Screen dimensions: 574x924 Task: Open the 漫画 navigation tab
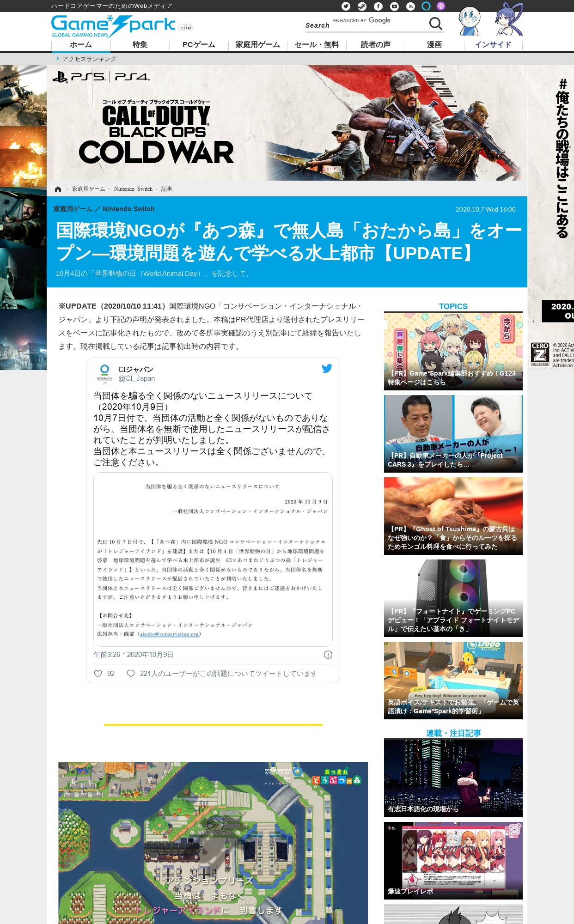[x=434, y=45]
